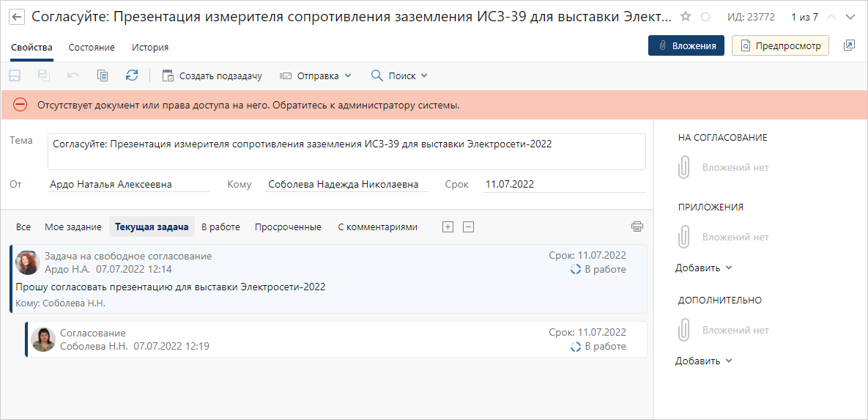The width and height of the screenshot is (868, 420).
Task: Collapse all tasks with minus icon
Action: pyautogui.click(x=469, y=226)
